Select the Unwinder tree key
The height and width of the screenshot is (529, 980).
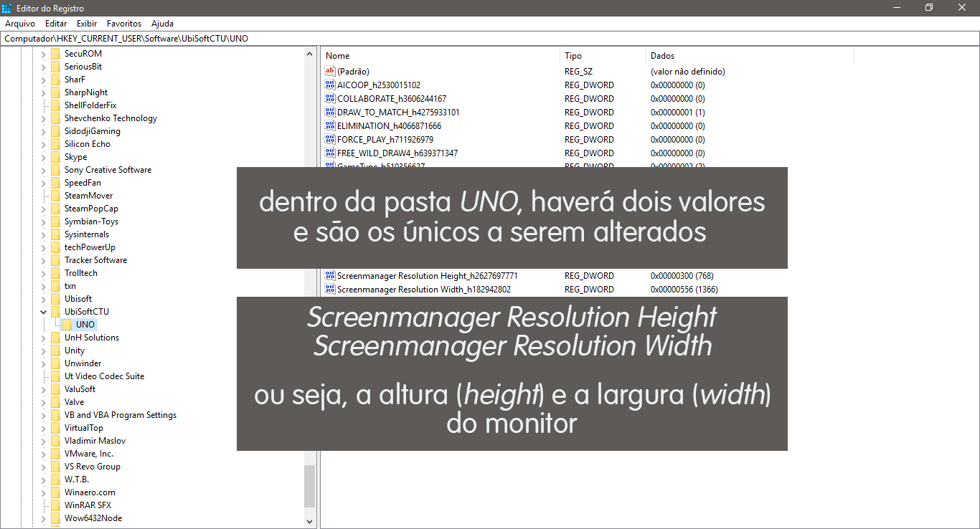(83, 363)
